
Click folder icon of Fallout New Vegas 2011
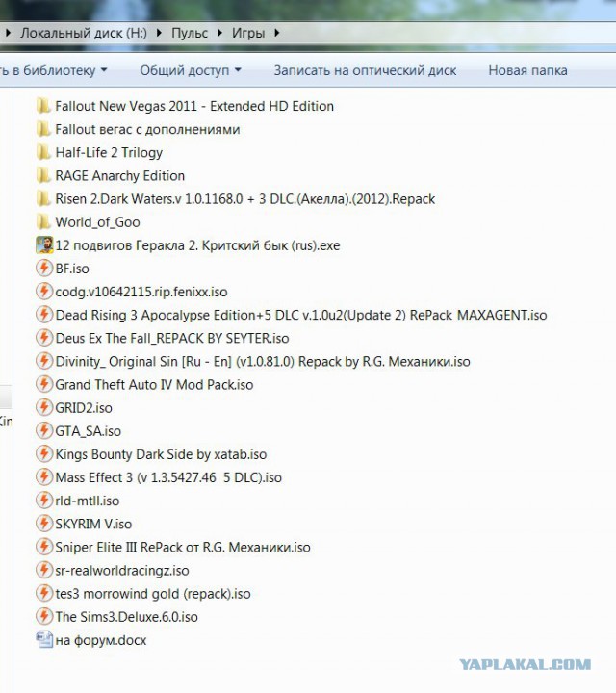[x=43, y=106]
